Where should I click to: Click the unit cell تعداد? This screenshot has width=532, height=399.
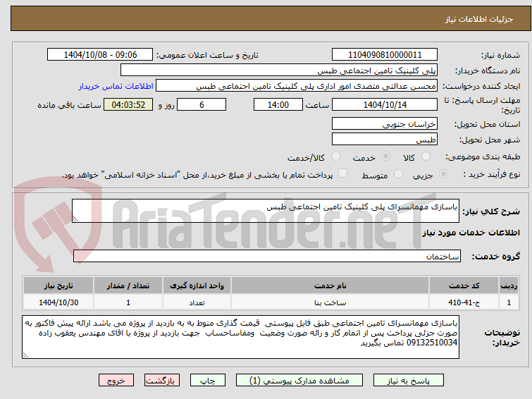197,302
